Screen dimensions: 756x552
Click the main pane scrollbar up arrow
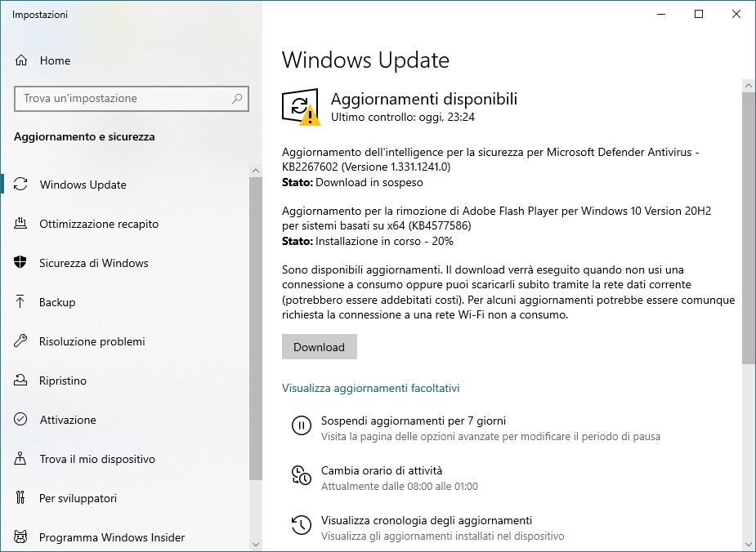(x=749, y=86)
